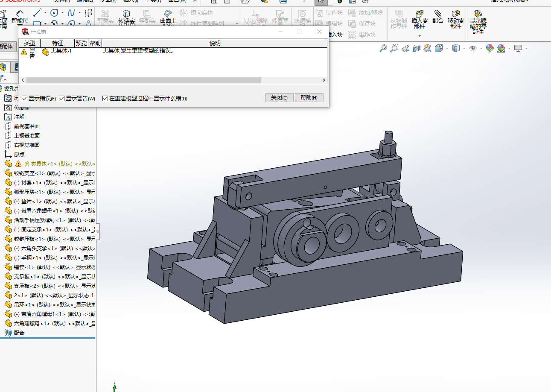Click the Make Block (制作块) icon

click(319, 13)
